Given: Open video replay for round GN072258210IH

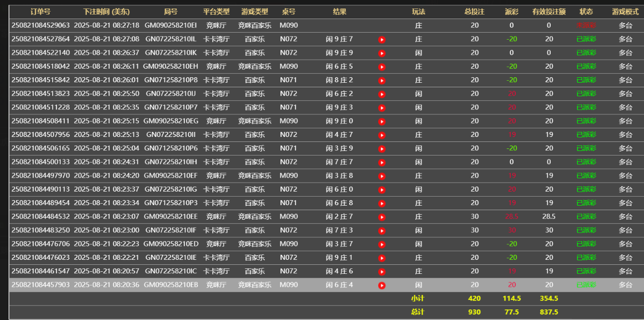Looking at the screenshot, I should 382,163.
